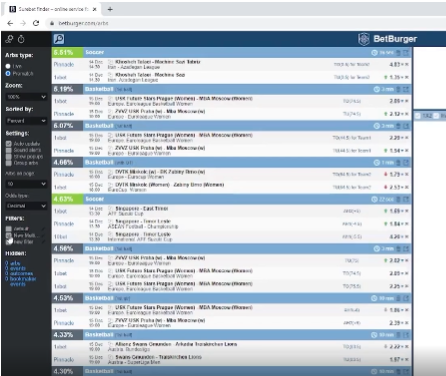Screen dimensions: 446x376
Task: Click the clock icon on the 5.51% Soccer header
Action: point(374,53)
